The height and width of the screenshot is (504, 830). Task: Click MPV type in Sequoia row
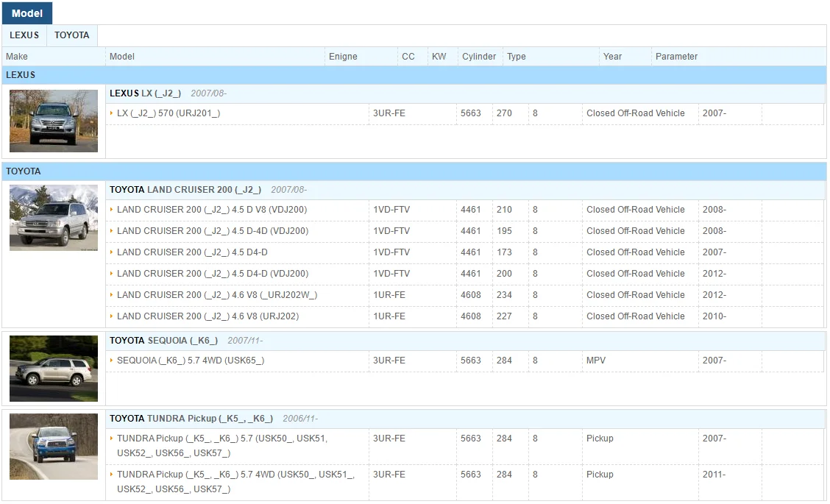point(596,361)
